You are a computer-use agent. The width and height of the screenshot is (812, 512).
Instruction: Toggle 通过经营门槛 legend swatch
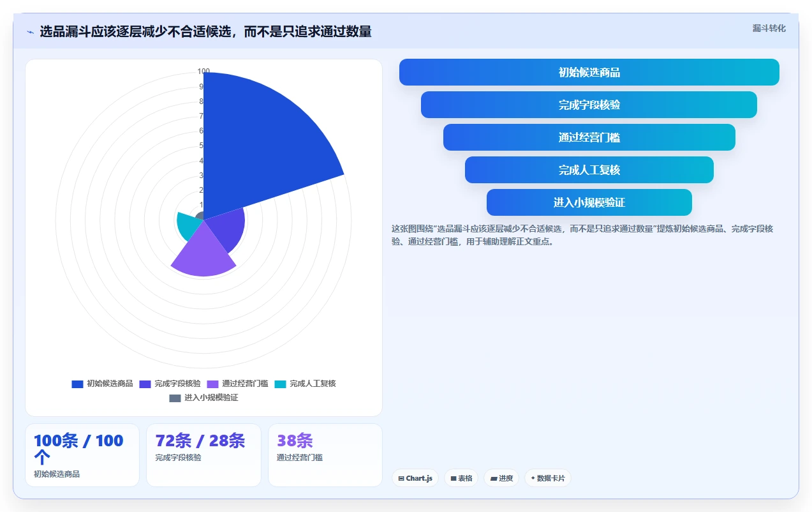point(212,384)
